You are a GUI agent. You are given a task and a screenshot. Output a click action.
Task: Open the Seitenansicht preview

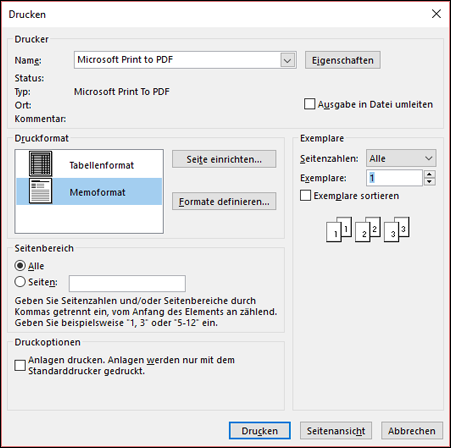pos(336,431)
